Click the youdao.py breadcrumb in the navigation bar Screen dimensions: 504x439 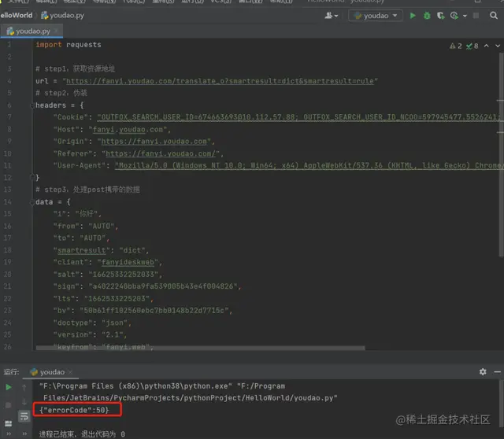pyautogui.click(x=63, y=16)
